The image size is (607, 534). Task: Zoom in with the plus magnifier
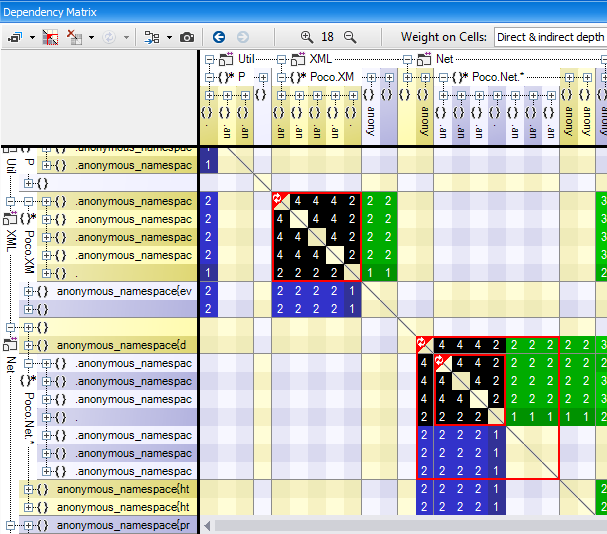point(307,37)
